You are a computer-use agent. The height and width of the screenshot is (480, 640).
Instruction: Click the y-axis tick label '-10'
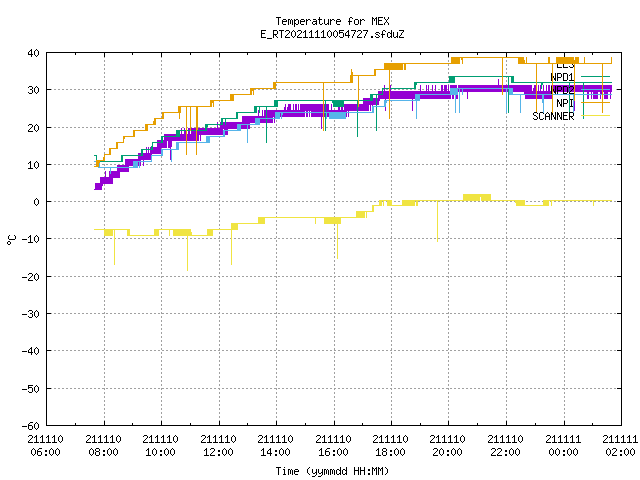(x=31, y=239)
